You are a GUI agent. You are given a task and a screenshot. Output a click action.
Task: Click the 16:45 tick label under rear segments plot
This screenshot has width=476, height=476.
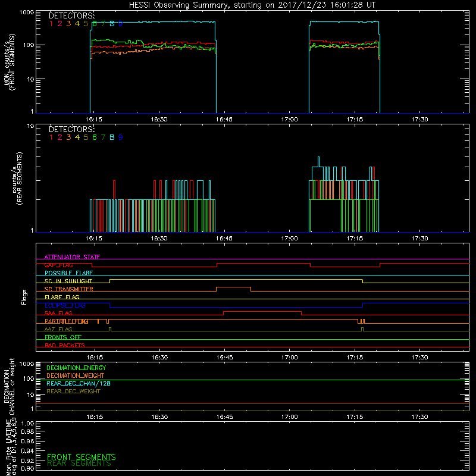click(x=224, y=239)
